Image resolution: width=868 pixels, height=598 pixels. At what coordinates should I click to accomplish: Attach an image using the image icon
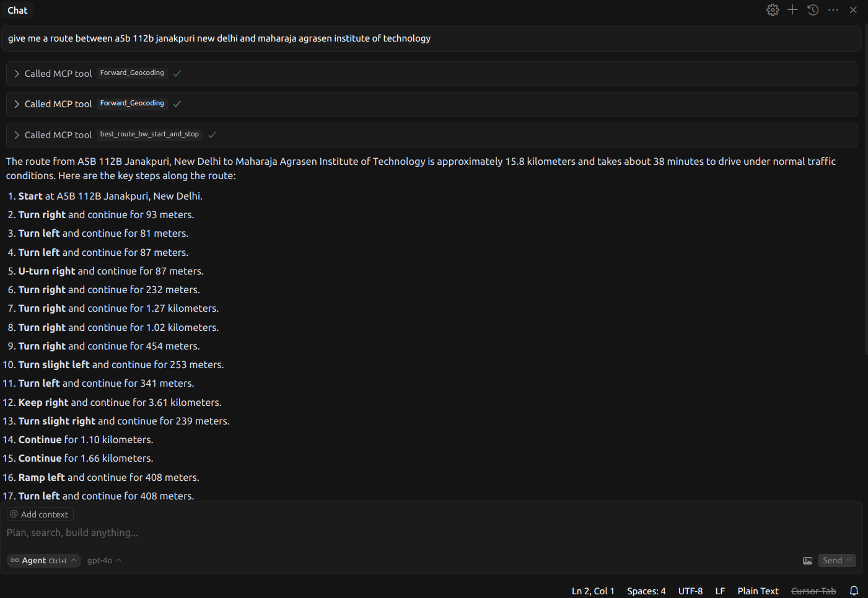[807, 561]
